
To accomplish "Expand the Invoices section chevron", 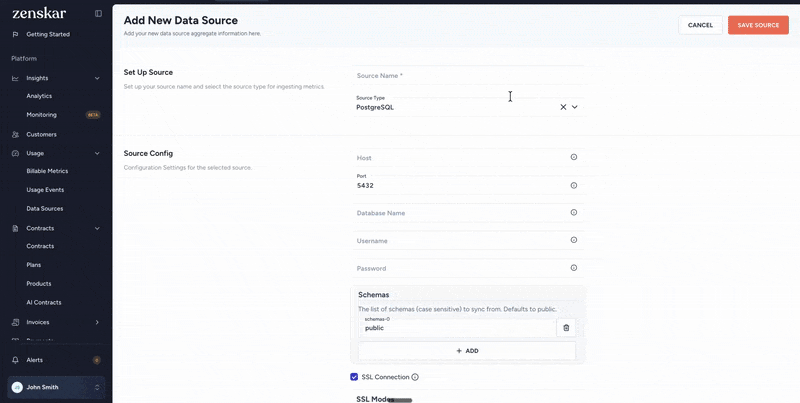I will tap(97, 322).
